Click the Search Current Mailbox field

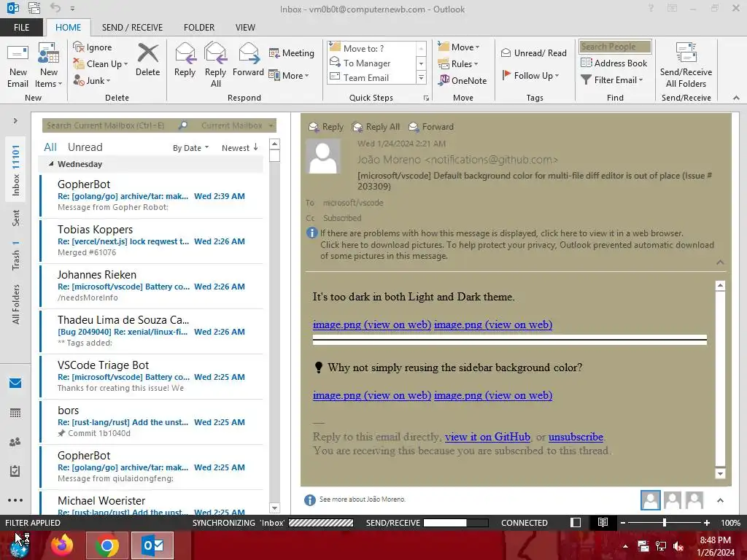[109, 125]
